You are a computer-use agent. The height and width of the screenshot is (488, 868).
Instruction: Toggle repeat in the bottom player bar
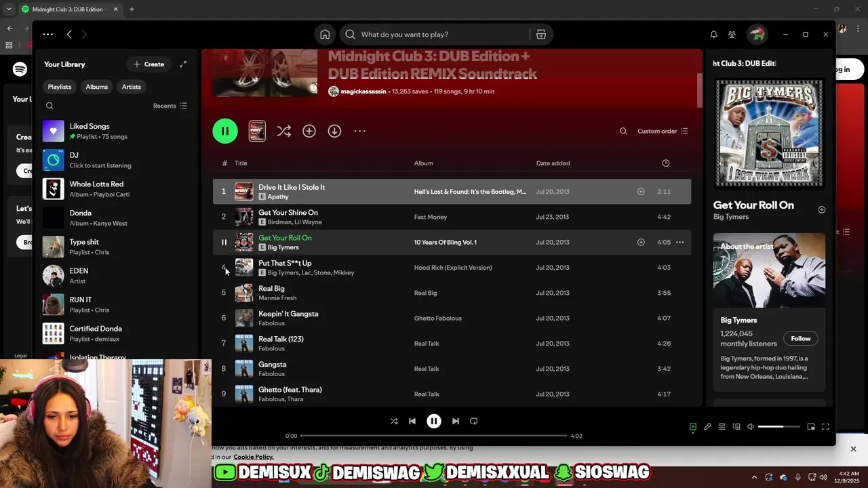[474, 421]
